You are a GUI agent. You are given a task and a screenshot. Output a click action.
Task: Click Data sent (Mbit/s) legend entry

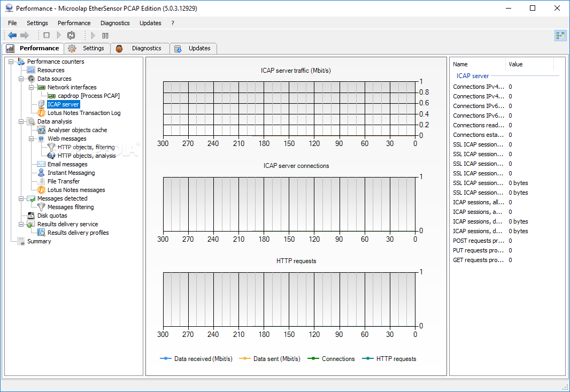click(x=269, y=359)
